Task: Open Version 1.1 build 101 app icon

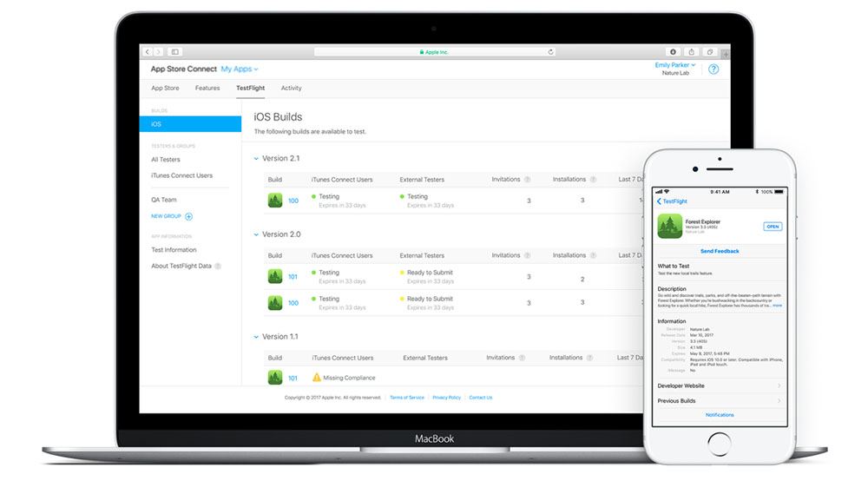Action: click(275, 378)
